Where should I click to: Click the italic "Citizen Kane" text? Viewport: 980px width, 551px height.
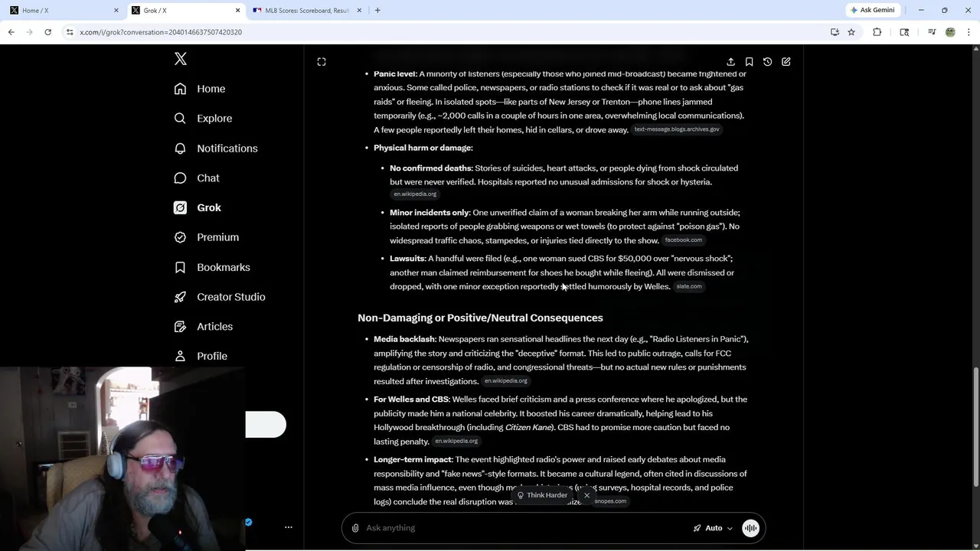(528, 427)
